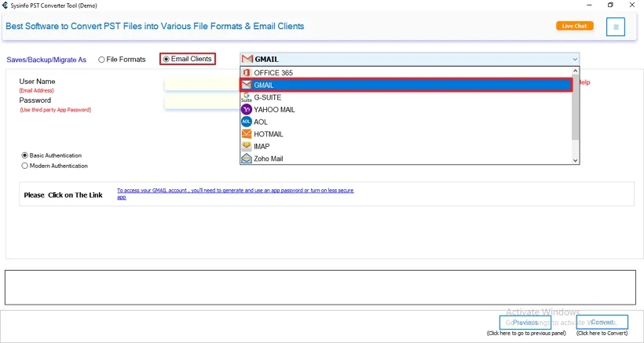This screenshot has height=343, width=644.
Task: Click the blue AOL icon
Action: pyautogui.click(x=247, y=122)
